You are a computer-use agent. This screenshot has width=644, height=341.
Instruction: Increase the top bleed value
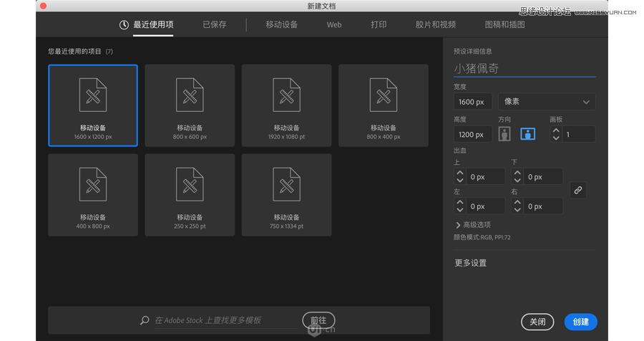tap(460, 173)
